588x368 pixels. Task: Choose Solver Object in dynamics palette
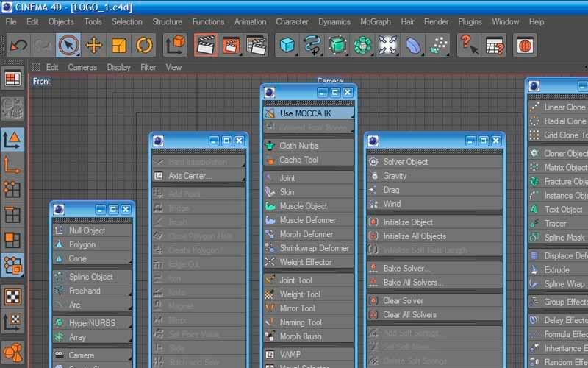tap(434, 162)
